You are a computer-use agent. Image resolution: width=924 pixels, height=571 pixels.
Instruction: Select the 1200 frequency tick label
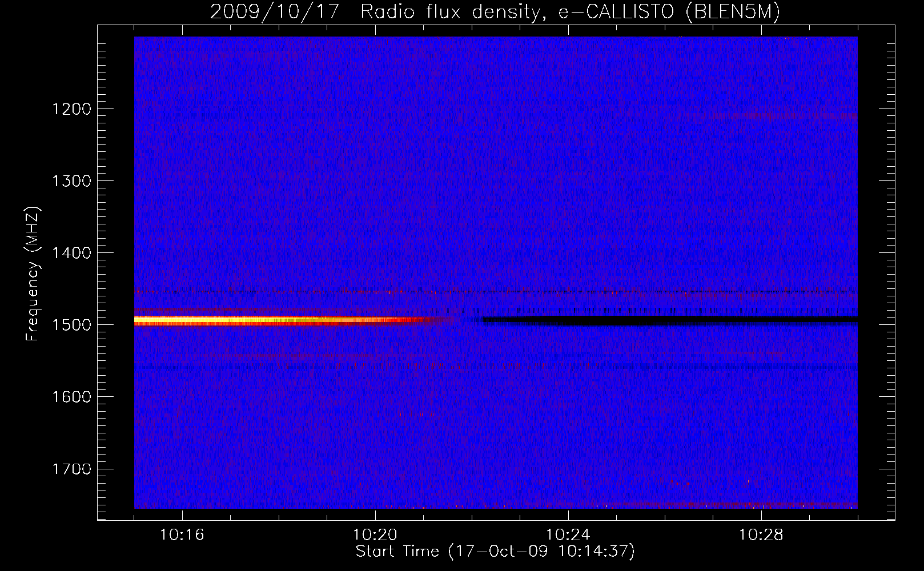tap(71, 109)
